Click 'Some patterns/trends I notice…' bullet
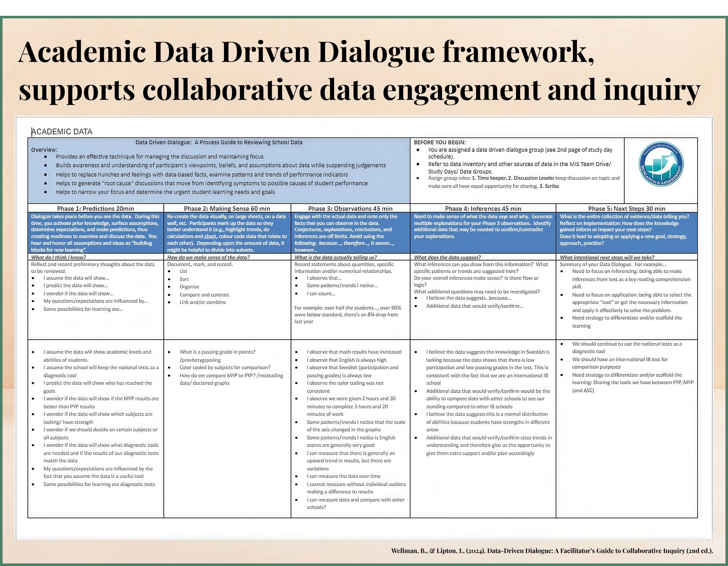 [342, 286]
